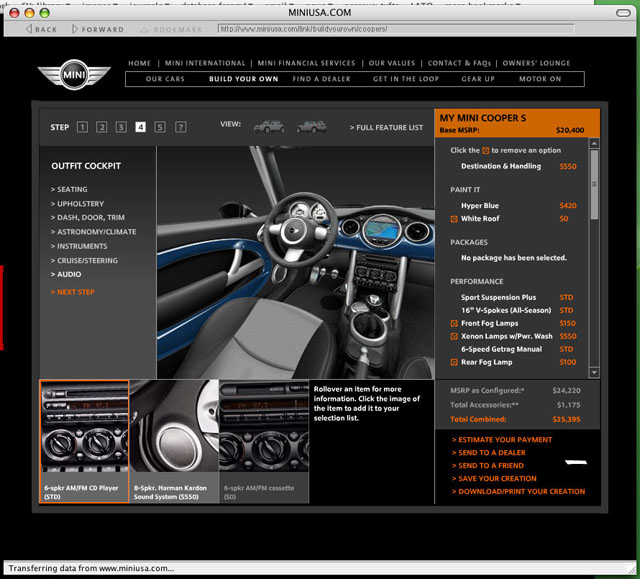Open the Our Cars menu item

(x=165, y=79)
